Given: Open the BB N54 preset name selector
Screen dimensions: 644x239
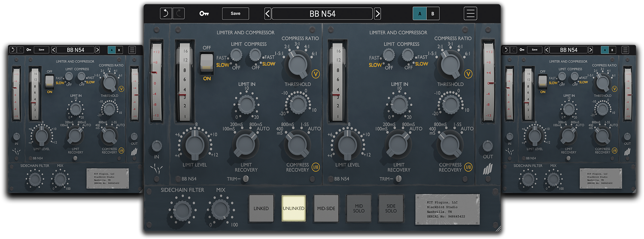Looking at the screenshot, I should (322, 14).
